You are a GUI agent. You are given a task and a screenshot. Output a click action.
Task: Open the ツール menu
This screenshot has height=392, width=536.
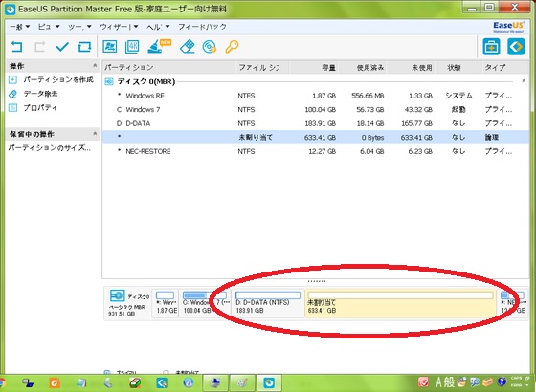79,27
